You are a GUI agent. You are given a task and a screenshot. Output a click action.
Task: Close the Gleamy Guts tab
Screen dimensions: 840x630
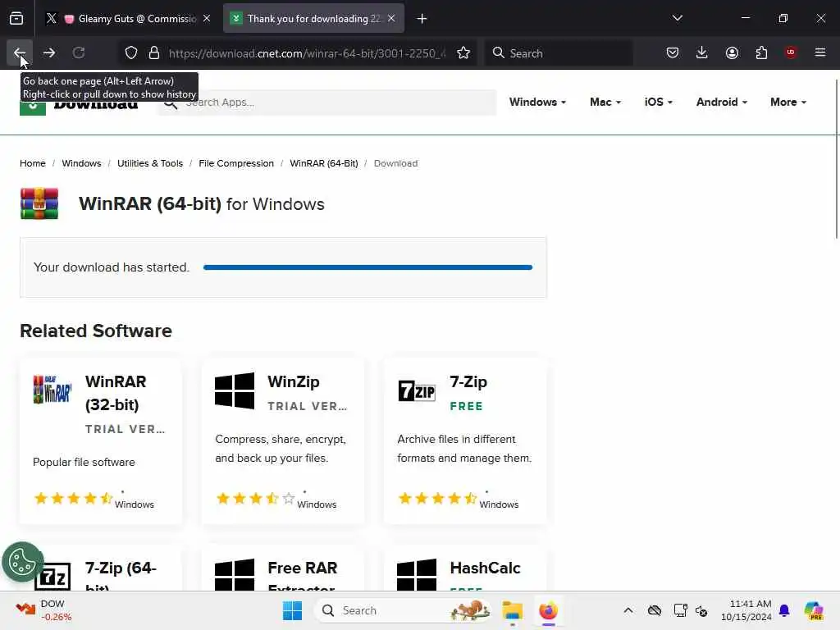pyautogui.click(x=207, y=18)
